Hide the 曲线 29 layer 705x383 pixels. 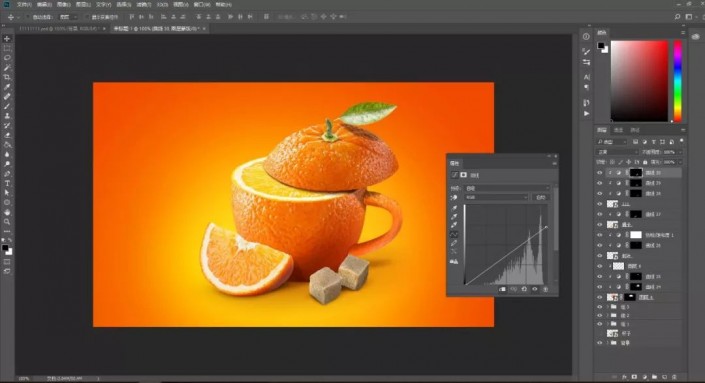click(599, 183)
